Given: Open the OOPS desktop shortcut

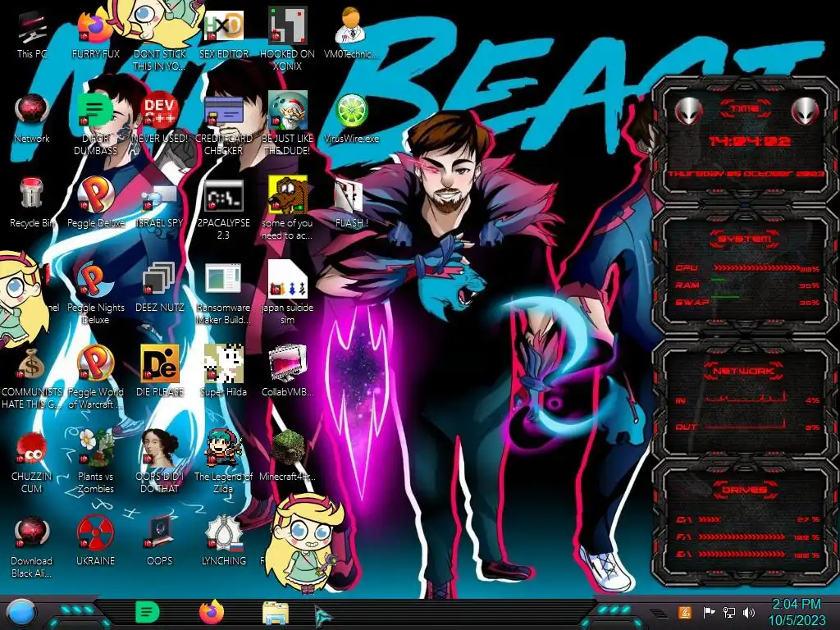Looking at the screenshot, I should click(160, 533).
